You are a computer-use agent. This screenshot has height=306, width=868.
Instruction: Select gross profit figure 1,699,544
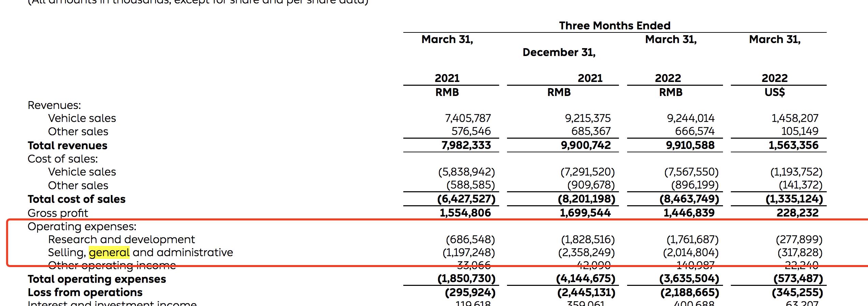tap(585, 213)
